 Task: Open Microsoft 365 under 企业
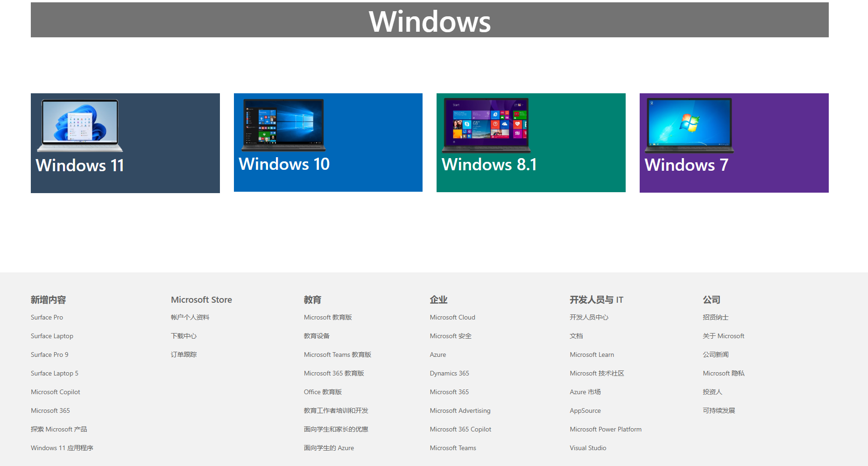click(x=449, y=392)
